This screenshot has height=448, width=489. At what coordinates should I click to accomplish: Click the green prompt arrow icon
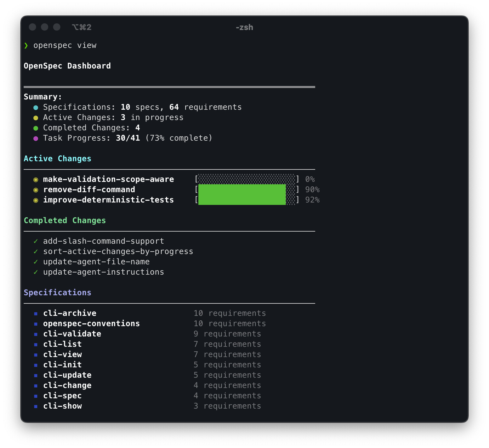coord(26,45)
